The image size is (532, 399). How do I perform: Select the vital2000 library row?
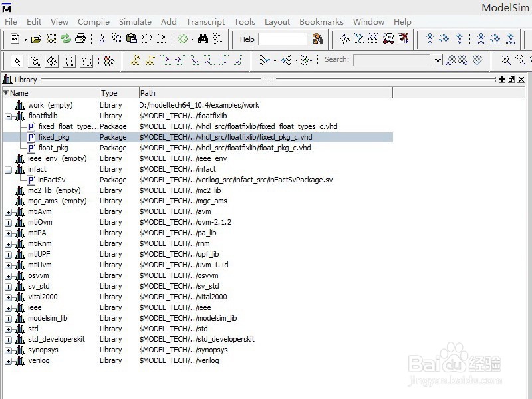[198, 297]
